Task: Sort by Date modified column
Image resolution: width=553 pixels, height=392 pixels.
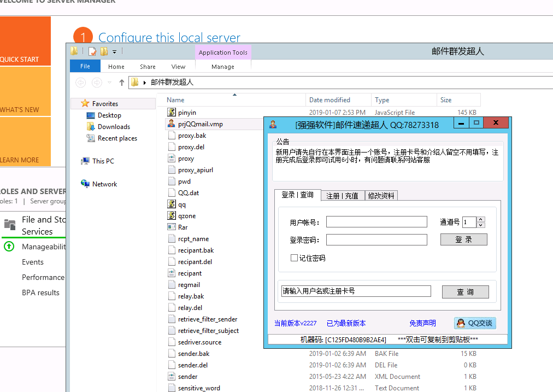Action: coord(338,100)
